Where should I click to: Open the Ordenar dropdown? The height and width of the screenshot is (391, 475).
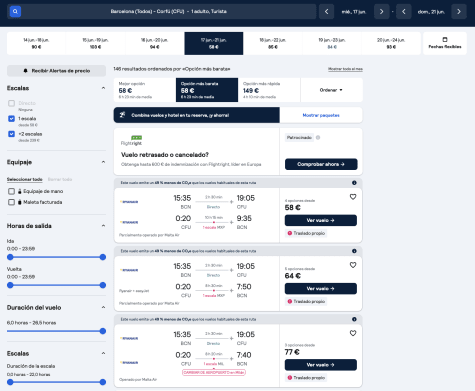331,90
